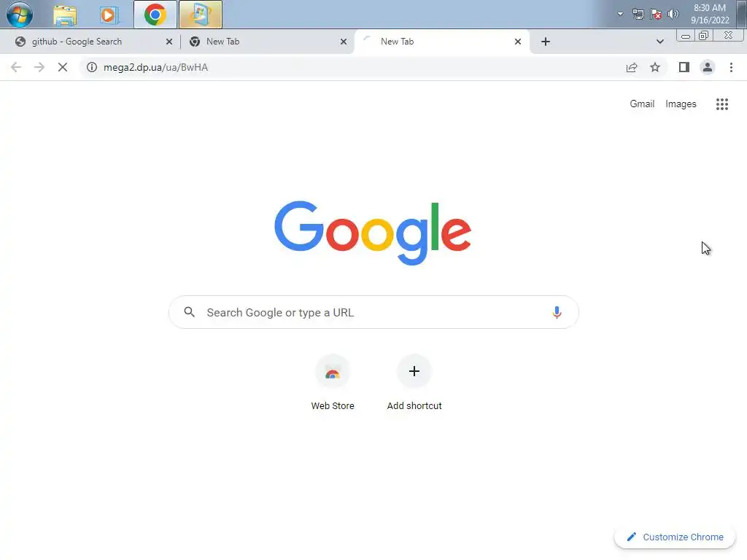Open the Windows Start menu orb
The image size is (747, 560).
[x=20, y=15]
